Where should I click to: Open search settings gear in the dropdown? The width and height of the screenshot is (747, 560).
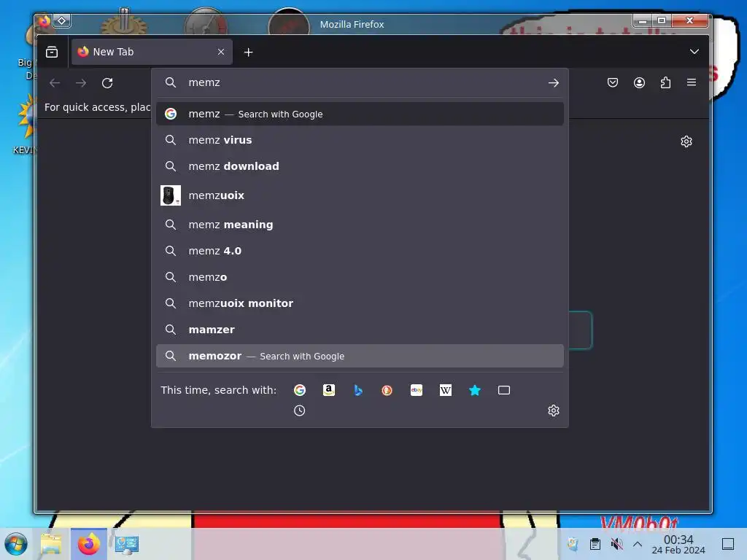(x=553, y=411)
